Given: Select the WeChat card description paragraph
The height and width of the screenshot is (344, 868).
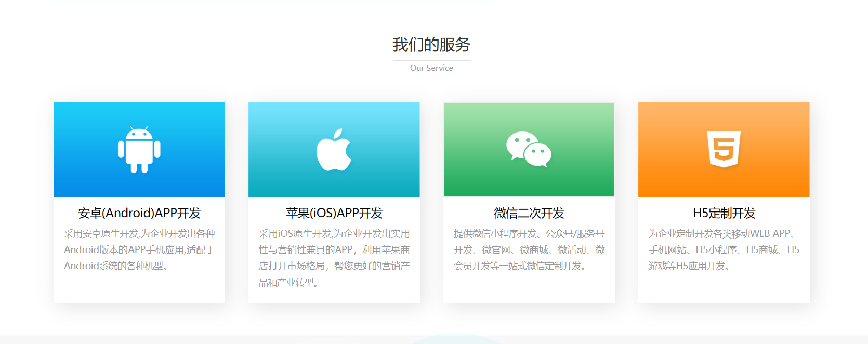Looking at the screenshot, I should (529, 250).
